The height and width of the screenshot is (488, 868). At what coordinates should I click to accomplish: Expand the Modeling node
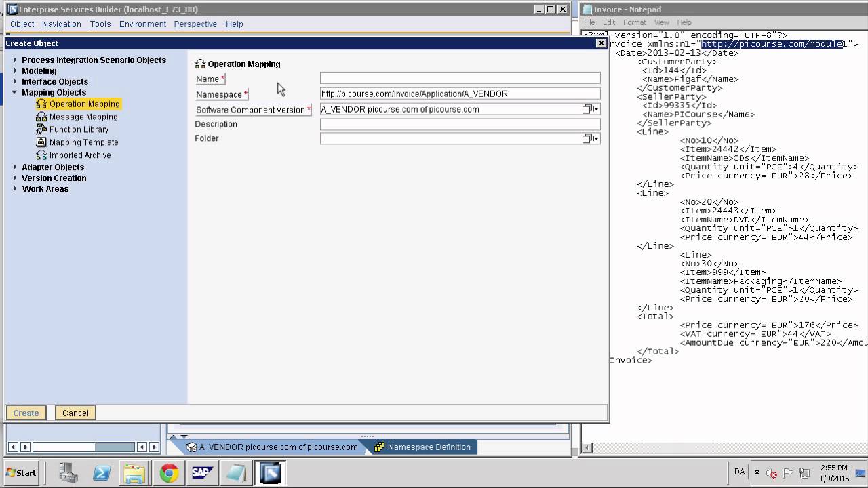(15, 70)
